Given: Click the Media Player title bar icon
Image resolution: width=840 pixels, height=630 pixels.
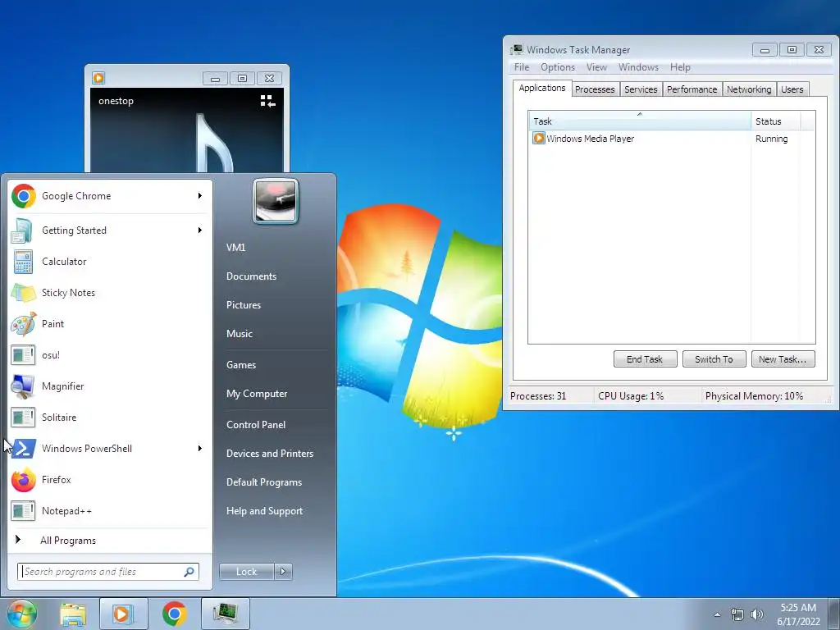Looking at the screenshot, I should coord(98,78).
